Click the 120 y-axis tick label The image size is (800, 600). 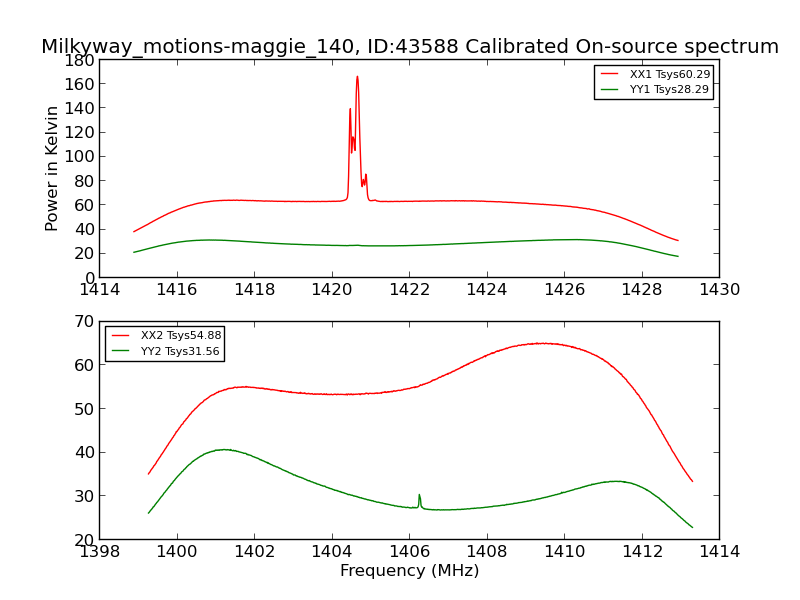(x=79, y=133)
